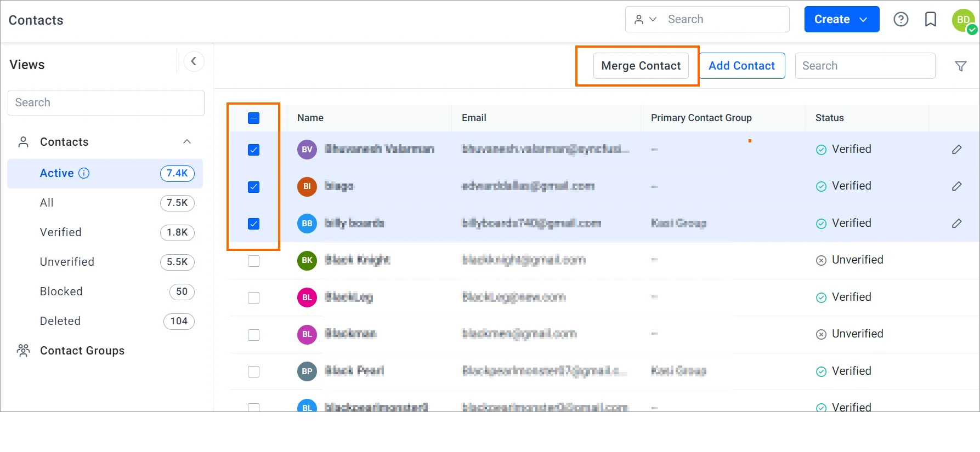Select the Unverified view

pyautogui.click(x=67, y=262)
